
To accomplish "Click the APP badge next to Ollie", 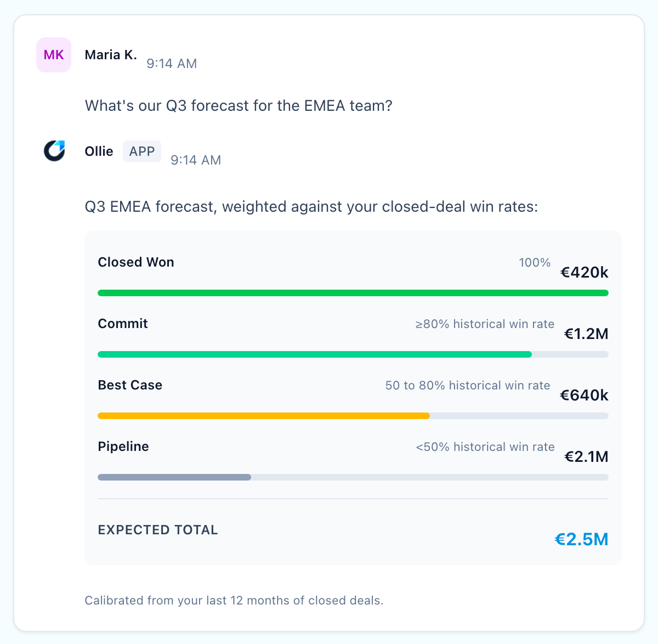I will point(142,151).
